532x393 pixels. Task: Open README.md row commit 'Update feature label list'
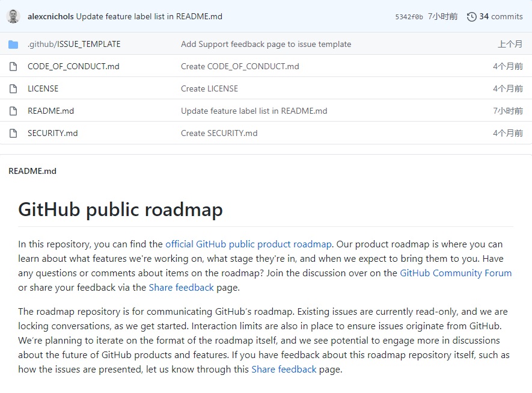click(254, 111)
